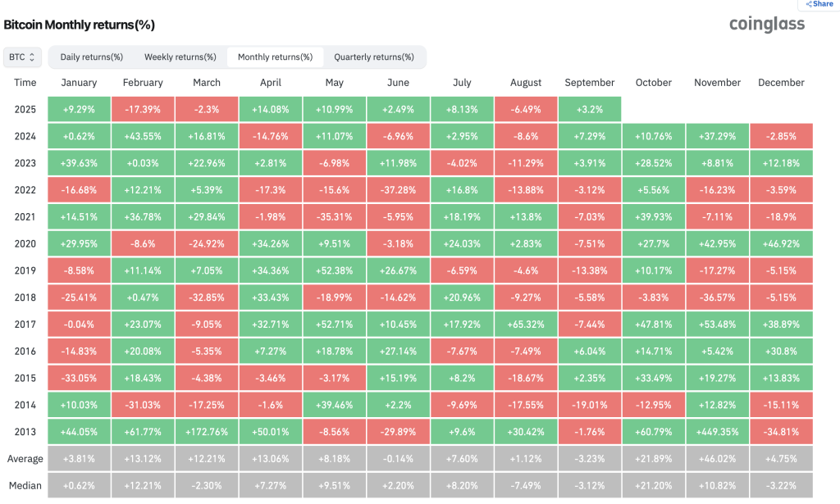Screen dimensions: 840x504
Task: Open the BTC coin selector dropdown
Action: (x=22, y=57)
